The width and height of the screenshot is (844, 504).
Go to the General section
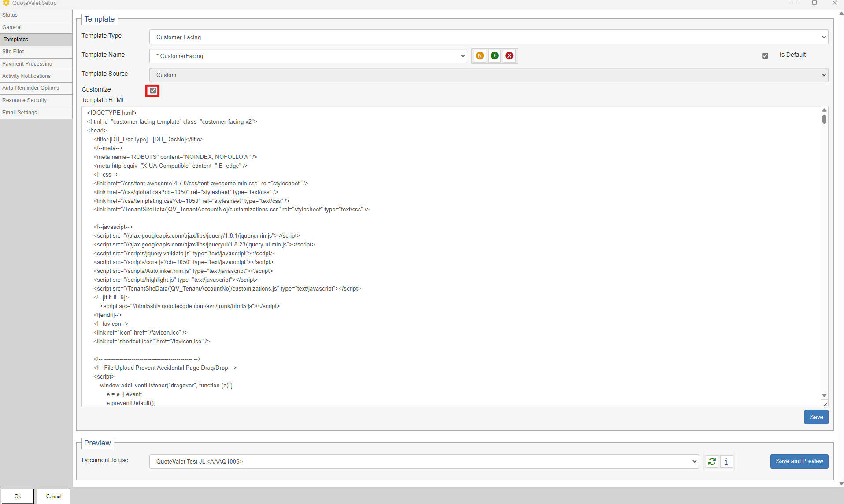click(36, 27)
